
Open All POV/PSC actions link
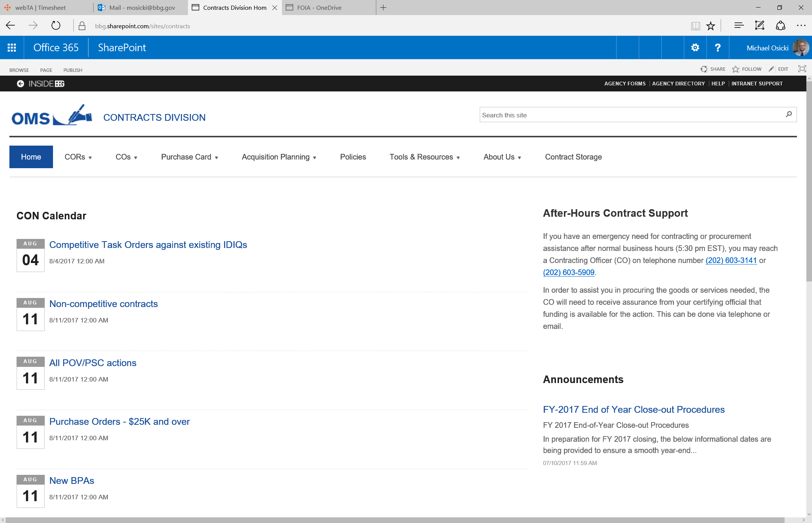[93, 363]
